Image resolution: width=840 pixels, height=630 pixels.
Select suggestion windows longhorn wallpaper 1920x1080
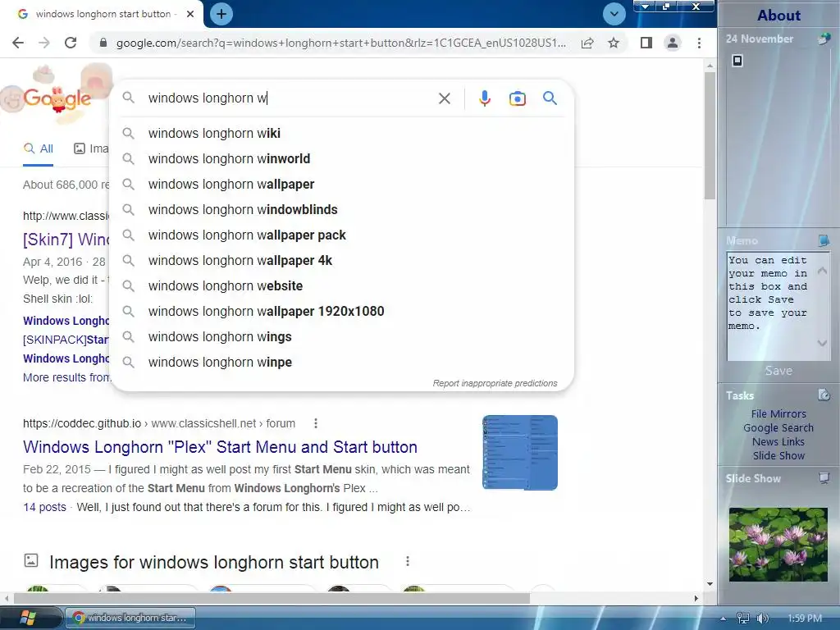[342, 311]
